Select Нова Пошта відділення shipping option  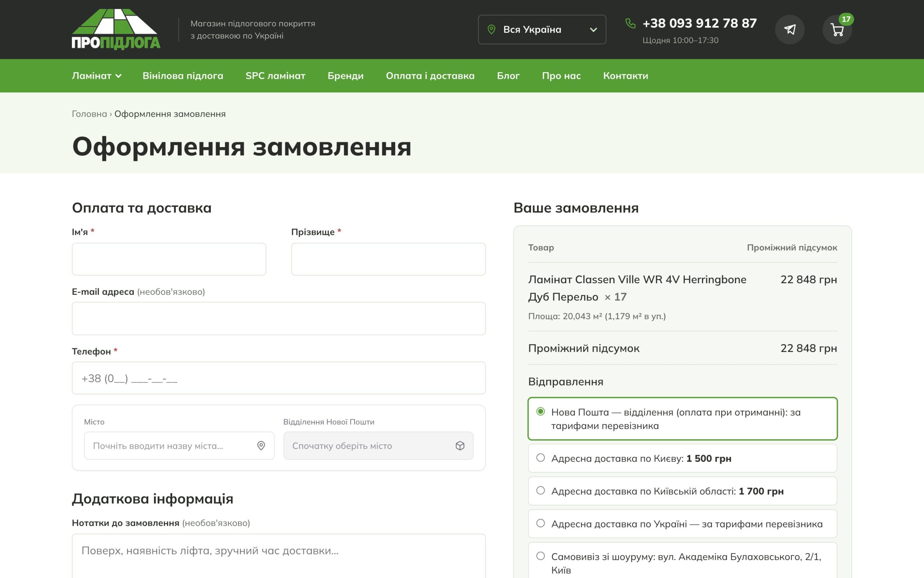point(683,419)
